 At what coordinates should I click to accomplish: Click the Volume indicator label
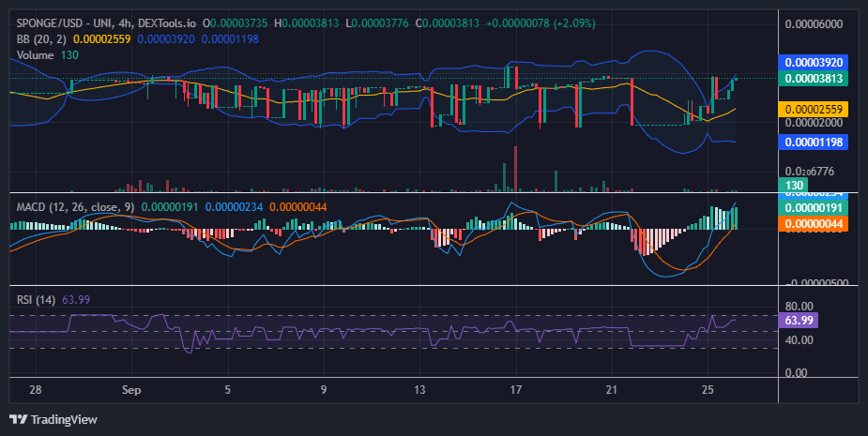(35, 54)
